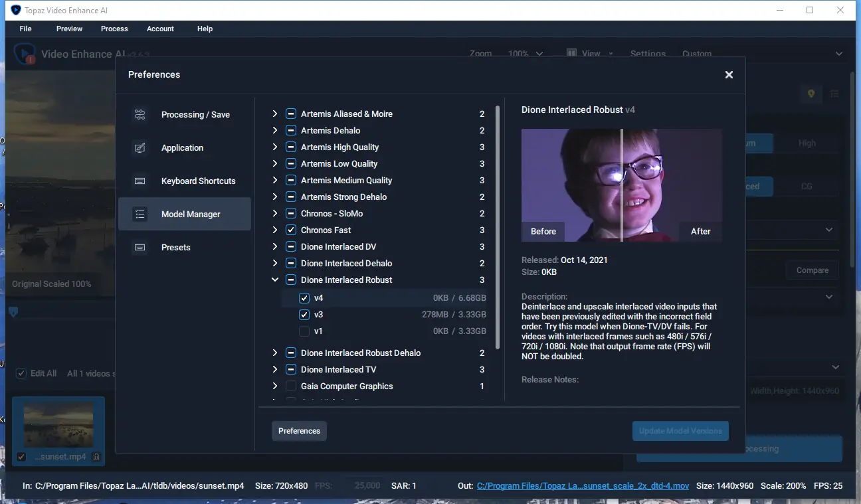Click the yellow lightbulb icon in main window
The height and width of the screenshot is (504, 861).
coord(811,94)
